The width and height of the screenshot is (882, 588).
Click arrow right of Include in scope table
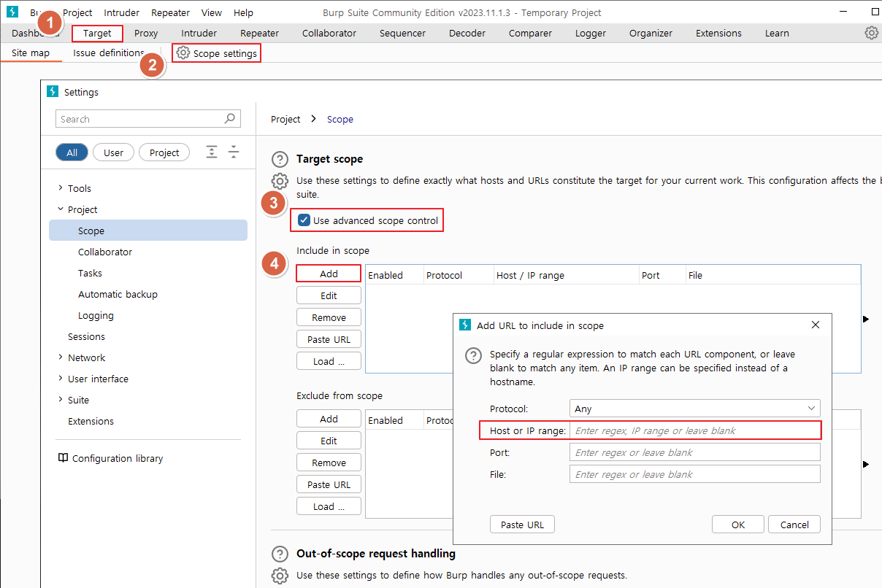click(866, 319)
